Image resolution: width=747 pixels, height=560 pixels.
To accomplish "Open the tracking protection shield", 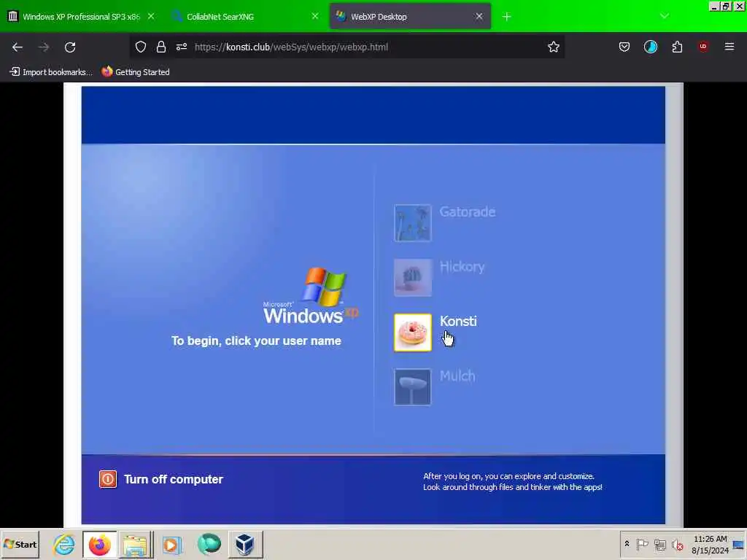I will tap(141, 47).
